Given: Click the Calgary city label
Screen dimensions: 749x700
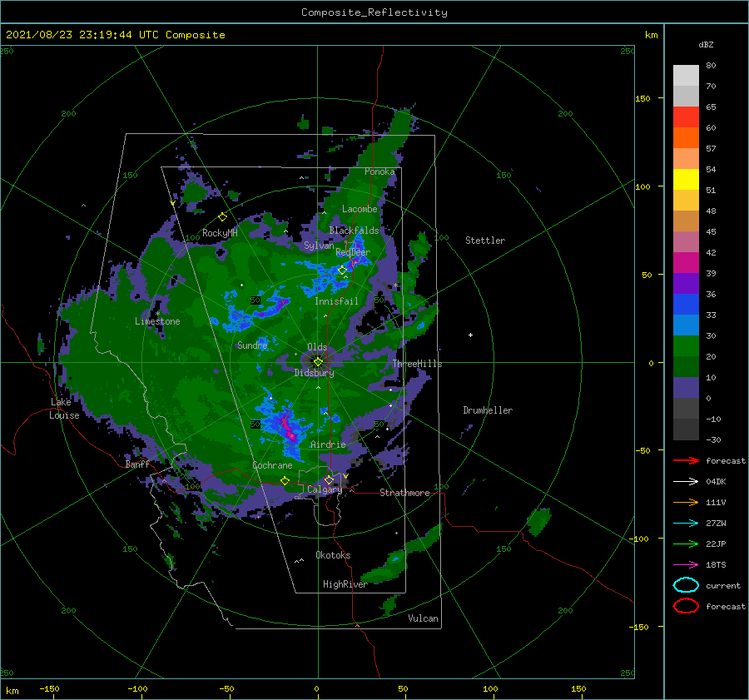Looking at the screenshot, I should point(325,489).
